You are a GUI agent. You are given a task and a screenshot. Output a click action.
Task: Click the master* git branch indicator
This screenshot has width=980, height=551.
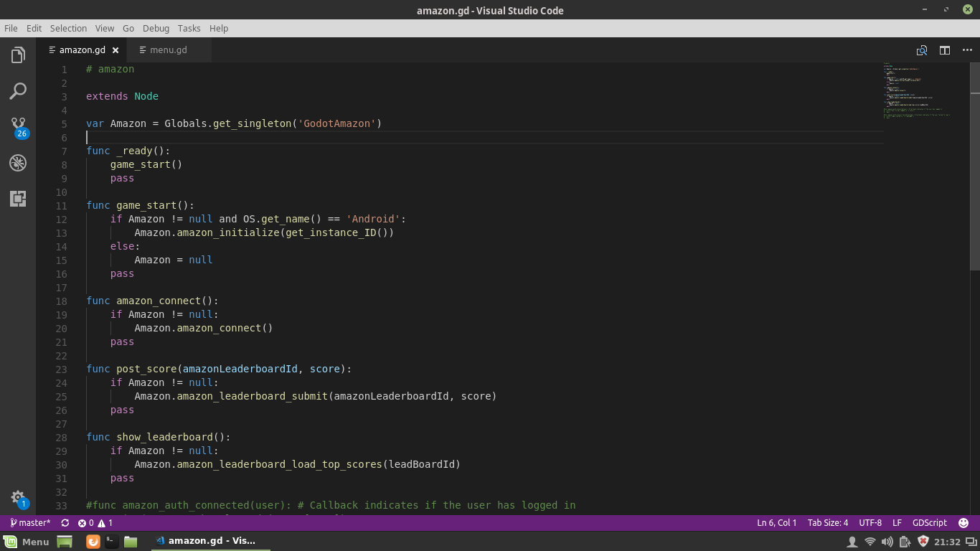30,523
